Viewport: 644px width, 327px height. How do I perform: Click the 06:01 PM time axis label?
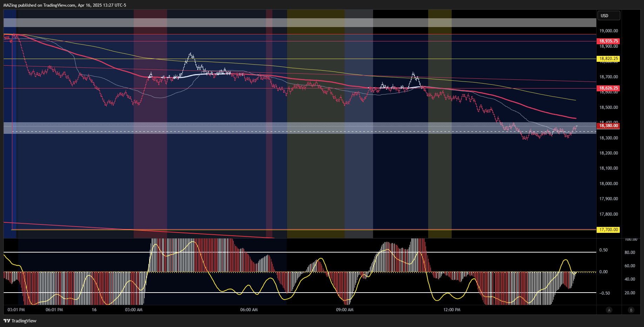point(54,310)
